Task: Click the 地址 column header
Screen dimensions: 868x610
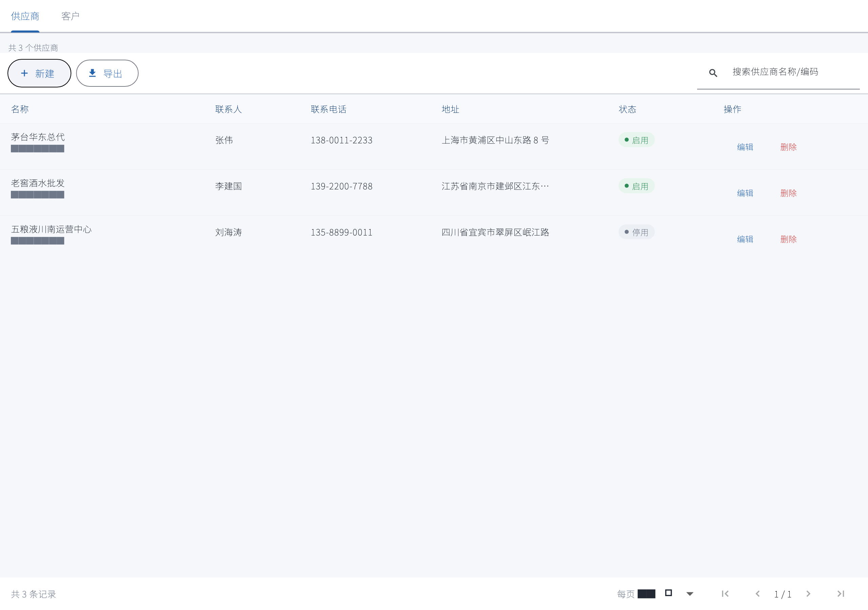Action: (x=450, y=109)
